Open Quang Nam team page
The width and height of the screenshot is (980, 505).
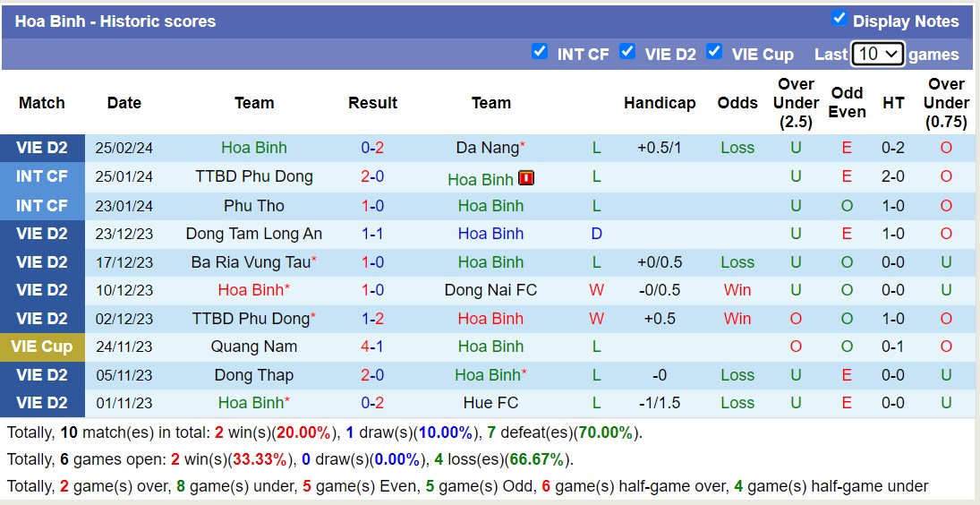pos(254,347)
